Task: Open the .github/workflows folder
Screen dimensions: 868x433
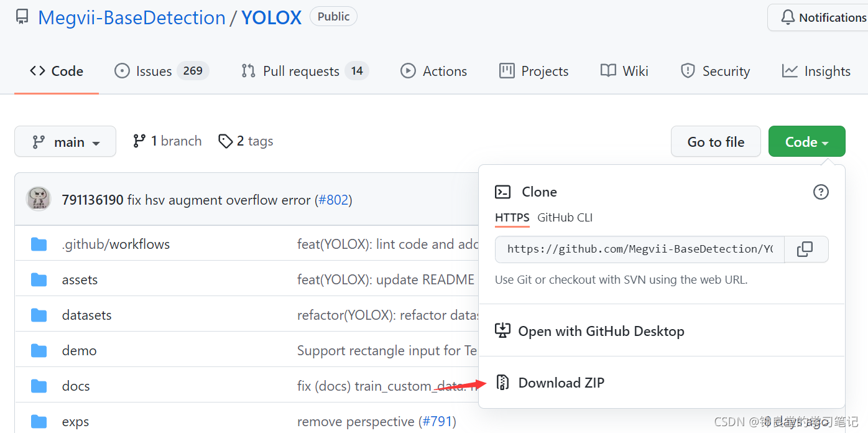Action: click(x=116, y=244)
